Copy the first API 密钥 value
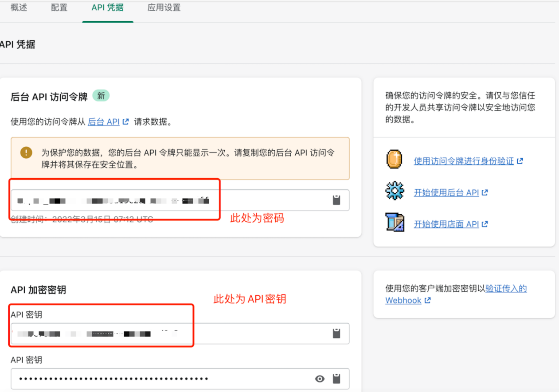 [x=336, y=333]
